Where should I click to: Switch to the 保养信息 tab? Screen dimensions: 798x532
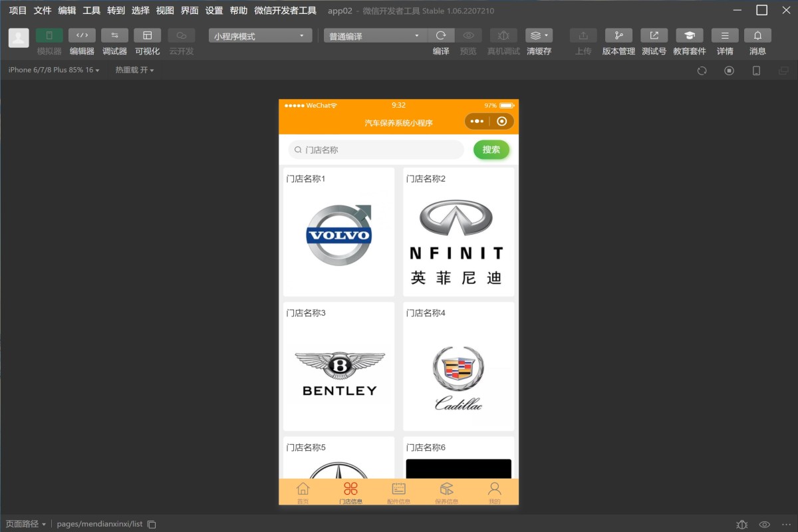446,492
